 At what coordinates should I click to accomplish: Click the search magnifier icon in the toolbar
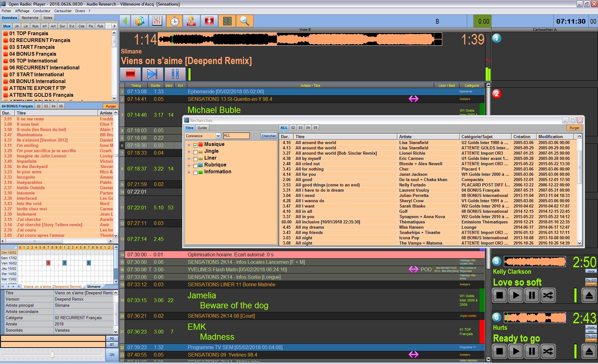pyautogui.click(x=245, y=21)
